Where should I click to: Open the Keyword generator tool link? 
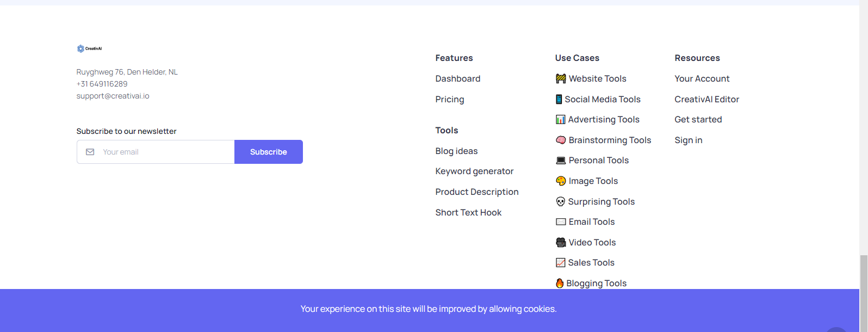point(474,171)
